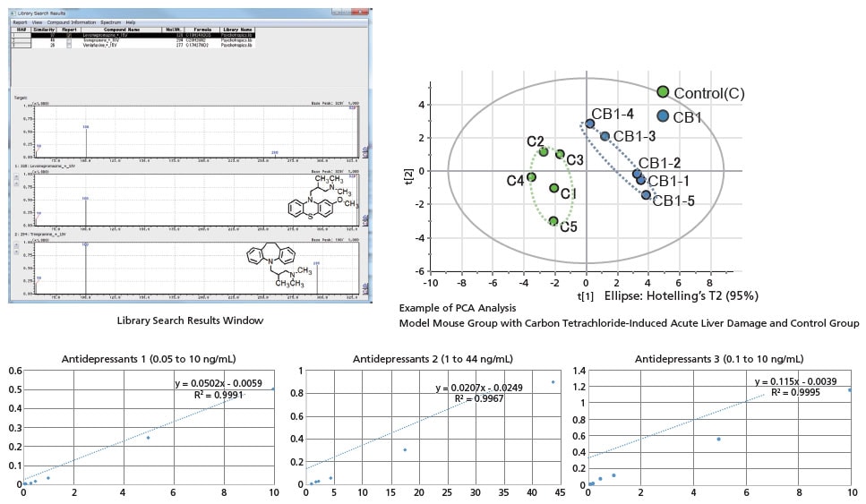Viewport: 866px width, 504px height.
Task: Click the upper small arrow button beside the Levomepromazine spectrum
Action: tap(14, 177)
